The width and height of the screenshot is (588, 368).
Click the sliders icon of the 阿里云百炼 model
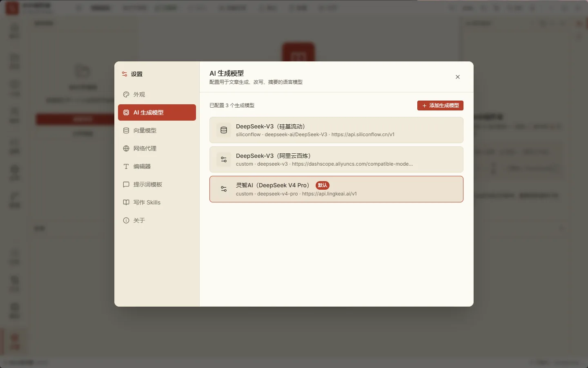[x=224, y=159]
